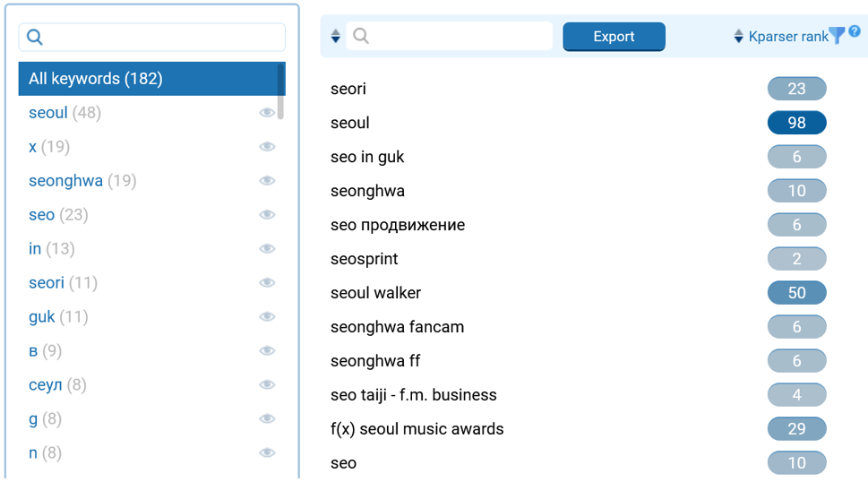Screen dimensions: 868x482
Task: Click the magnifier icon beside Export search box
Action: [361, 37]
